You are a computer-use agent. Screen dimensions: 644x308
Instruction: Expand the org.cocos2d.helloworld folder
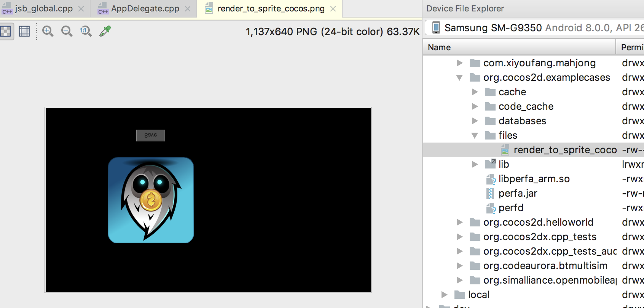[460, 222]
